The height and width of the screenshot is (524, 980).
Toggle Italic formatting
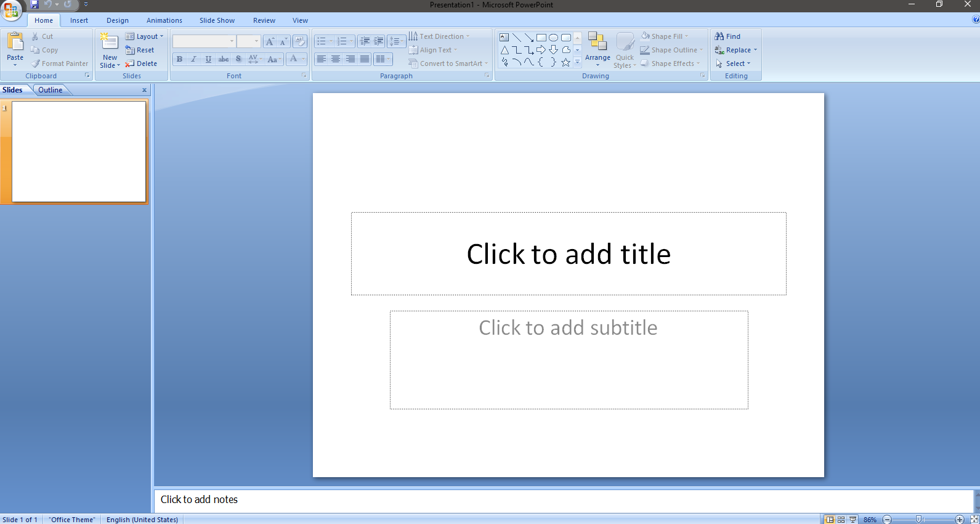[193, 59]
